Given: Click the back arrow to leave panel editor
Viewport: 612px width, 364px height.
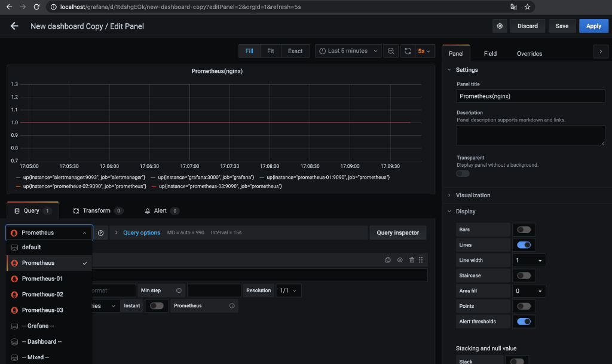Looking at the screenshot, I should pos(14,26).
